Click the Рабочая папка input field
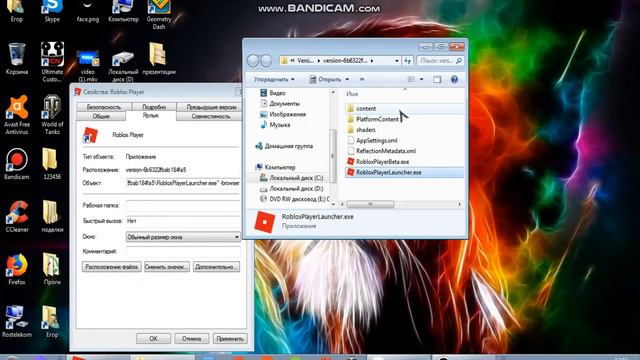Viewport: 640px width, 360px height. (183, 205)
